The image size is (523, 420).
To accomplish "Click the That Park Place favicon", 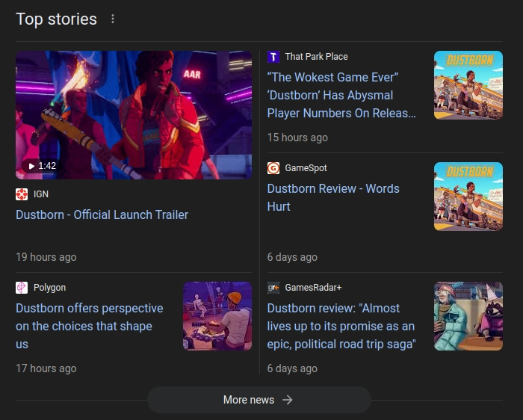I will pos(273,57).
